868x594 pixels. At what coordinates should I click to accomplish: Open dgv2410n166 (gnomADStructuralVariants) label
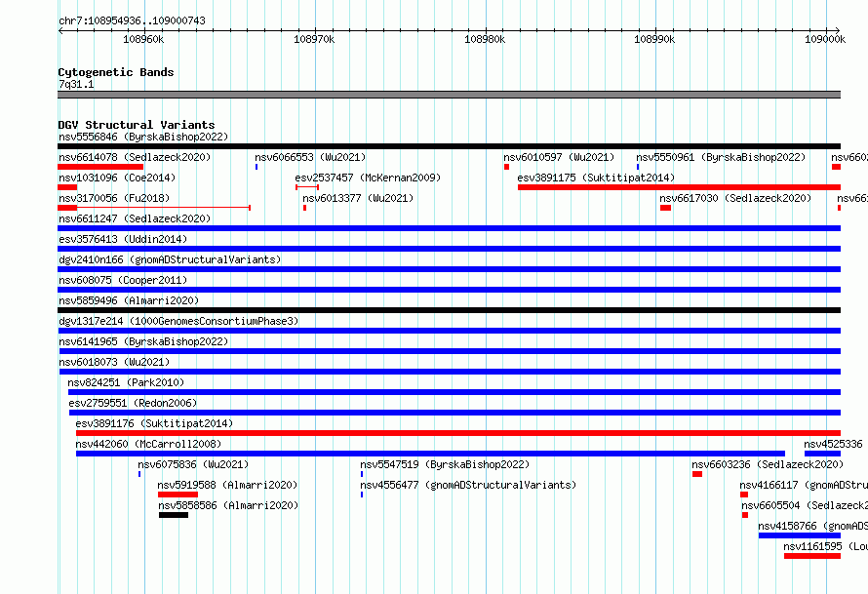tap(170, 259)
